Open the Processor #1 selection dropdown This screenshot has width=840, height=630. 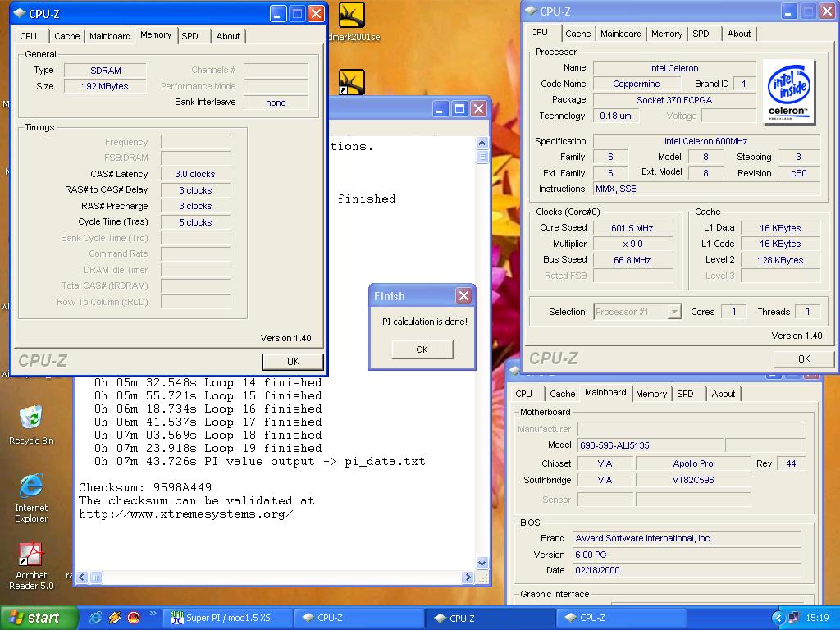coord(637,312)
